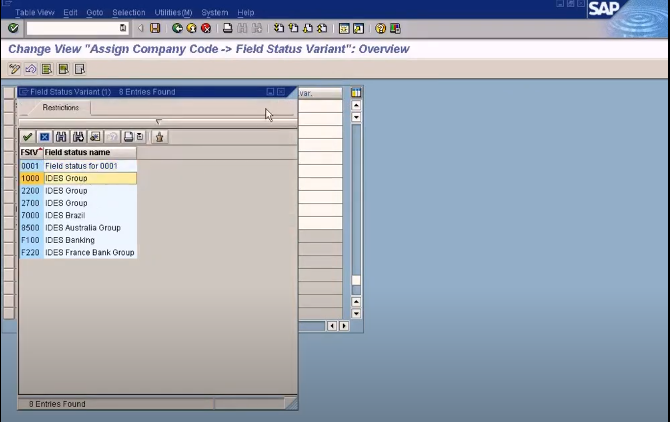Click the binoculars Find icon in popup
Viewport: 670px width, 422px height.
61,137
